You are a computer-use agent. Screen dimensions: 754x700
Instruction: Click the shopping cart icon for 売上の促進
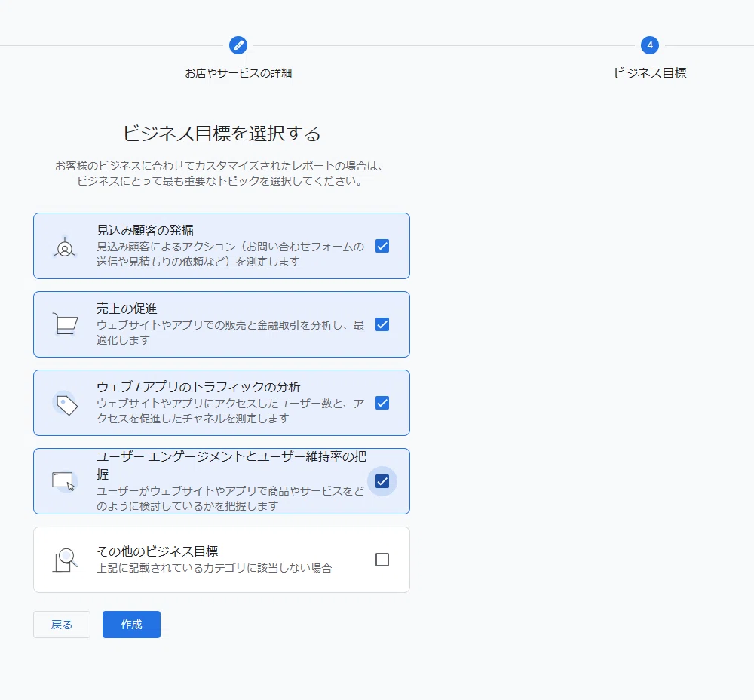[65, 324]
